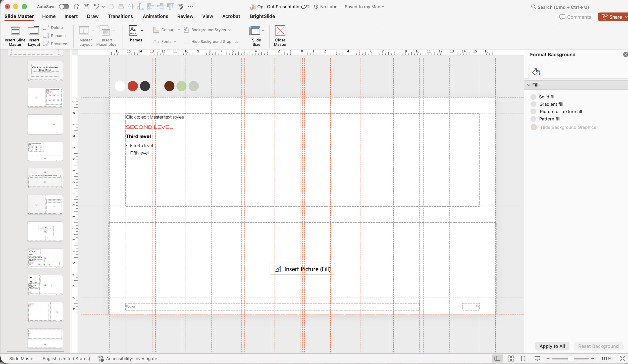Open the BrightSlide tab
The image size is (628, 364).
point(262,16)
